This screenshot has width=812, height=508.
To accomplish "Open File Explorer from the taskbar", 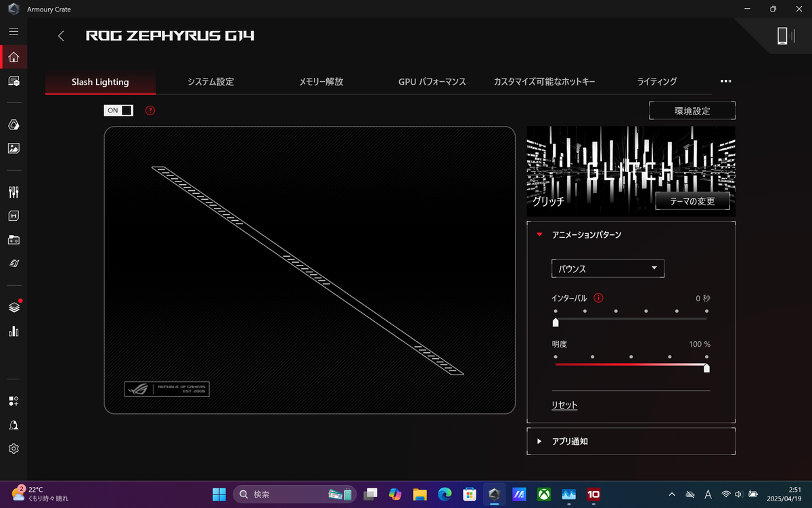I will click(420, 494).
